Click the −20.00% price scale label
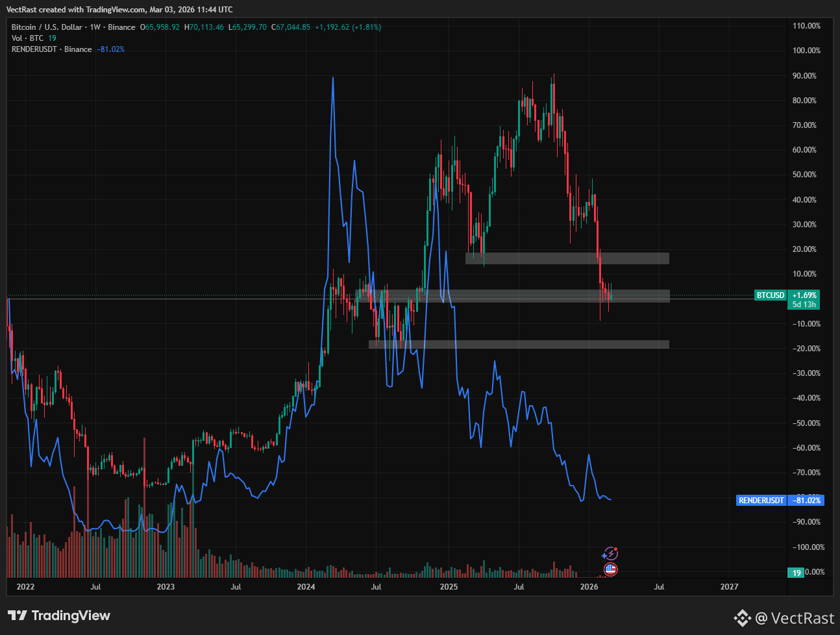Image resolution: width=840 pixels, height=635 pixels. pyautogui.click(x=806, y=349)
